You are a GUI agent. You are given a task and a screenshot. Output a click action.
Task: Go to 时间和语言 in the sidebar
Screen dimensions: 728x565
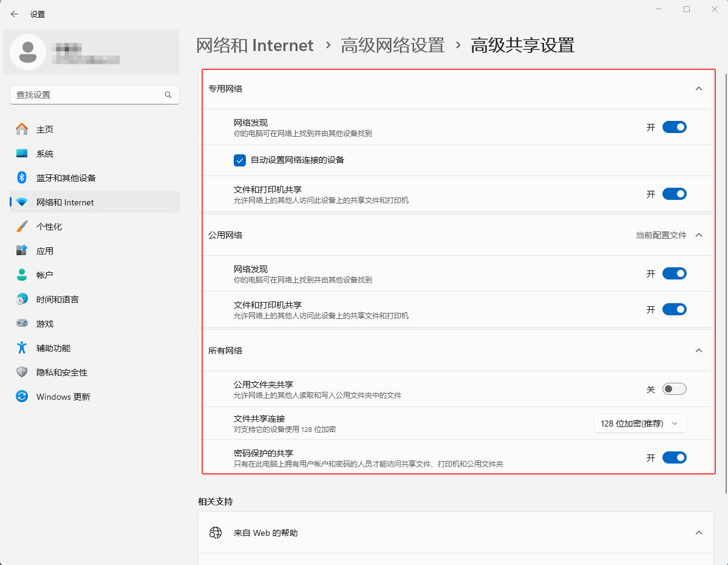pyautogui.click(x=57, y=299)
